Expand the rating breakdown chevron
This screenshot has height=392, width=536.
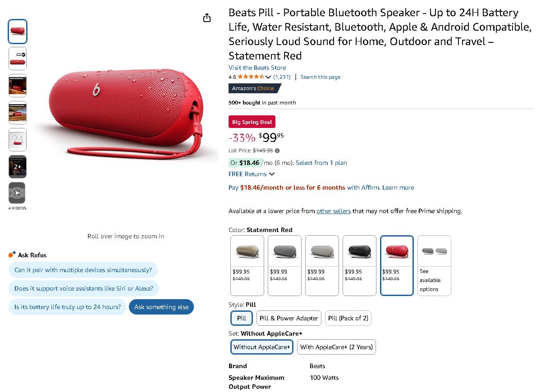tap(269, 77)
